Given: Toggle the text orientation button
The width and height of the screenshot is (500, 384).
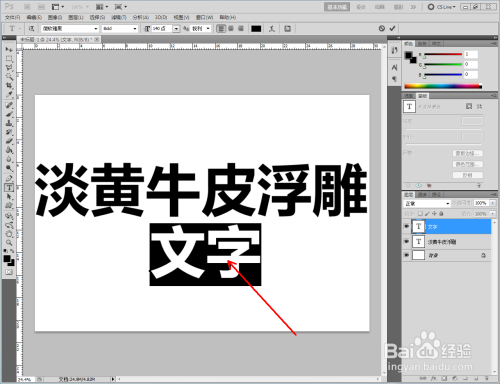Looking at the screenshot, I should tap(31, 29).
